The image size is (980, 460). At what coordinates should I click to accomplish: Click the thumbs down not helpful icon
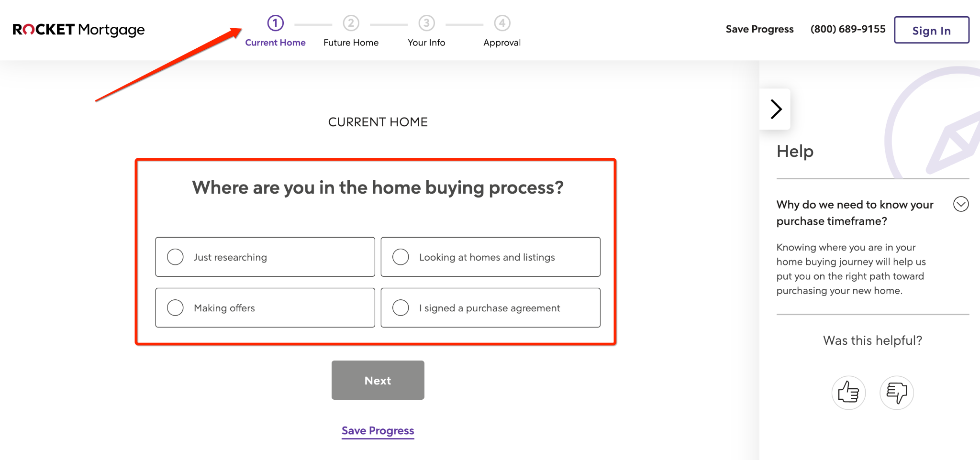click(896, 393)
